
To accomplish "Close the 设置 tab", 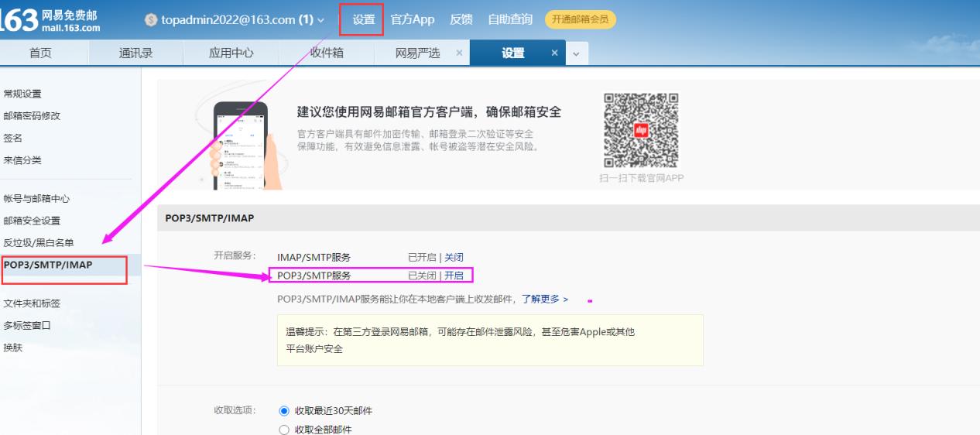I will (553, 53).
